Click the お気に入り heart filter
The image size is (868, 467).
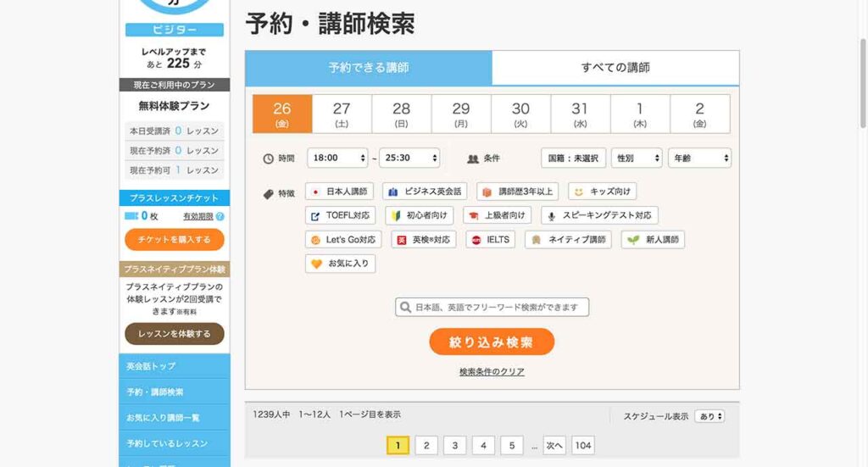click(340, 264)
